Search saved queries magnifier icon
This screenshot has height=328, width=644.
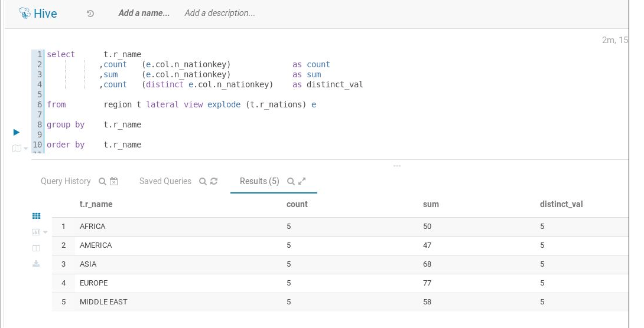203,181
